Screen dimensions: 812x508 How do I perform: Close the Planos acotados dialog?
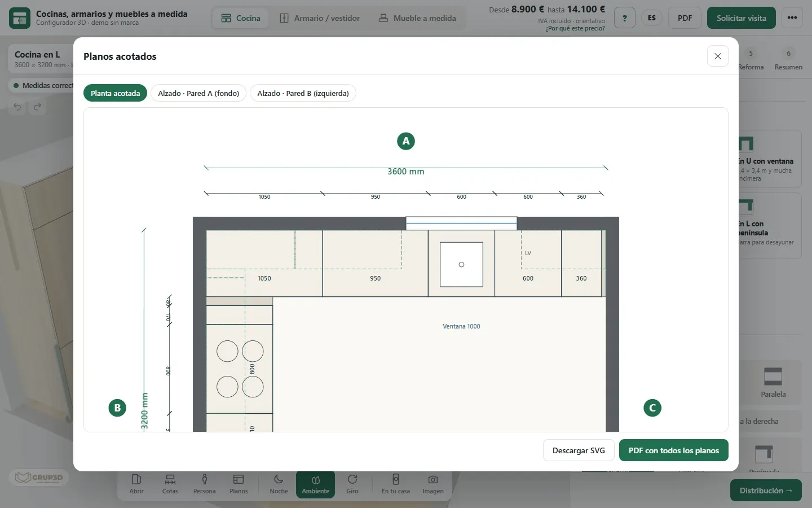tap(717, 56)
